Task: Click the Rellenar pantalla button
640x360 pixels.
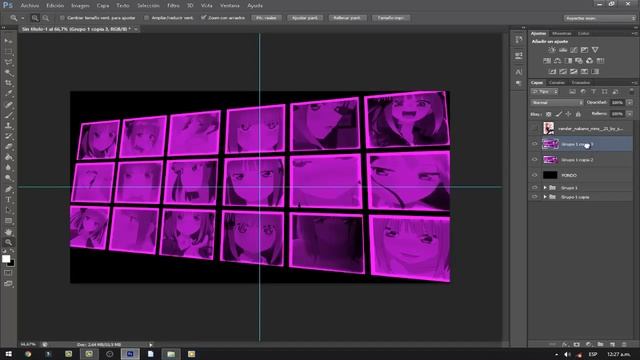Action: (x=347, y=18)
